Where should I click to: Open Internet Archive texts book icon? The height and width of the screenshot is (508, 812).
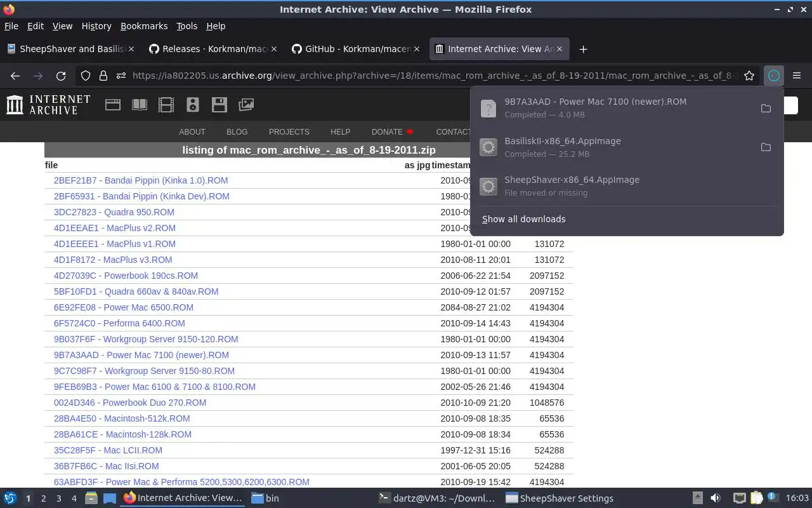[140, 105]
